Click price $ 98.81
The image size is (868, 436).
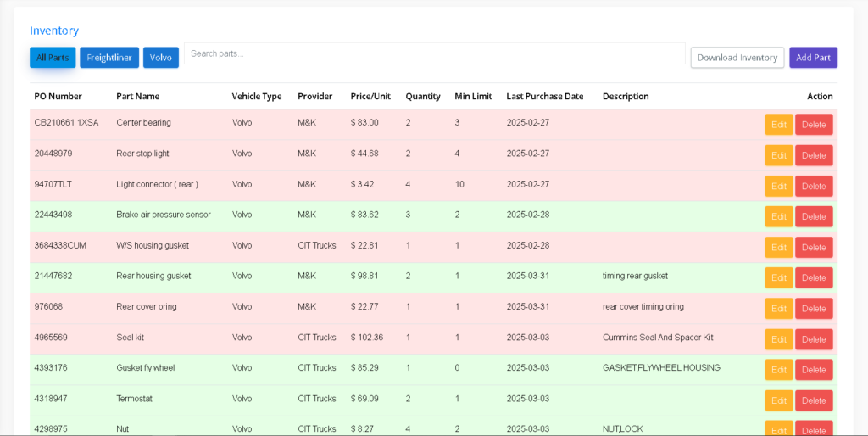tap(364, 276)
